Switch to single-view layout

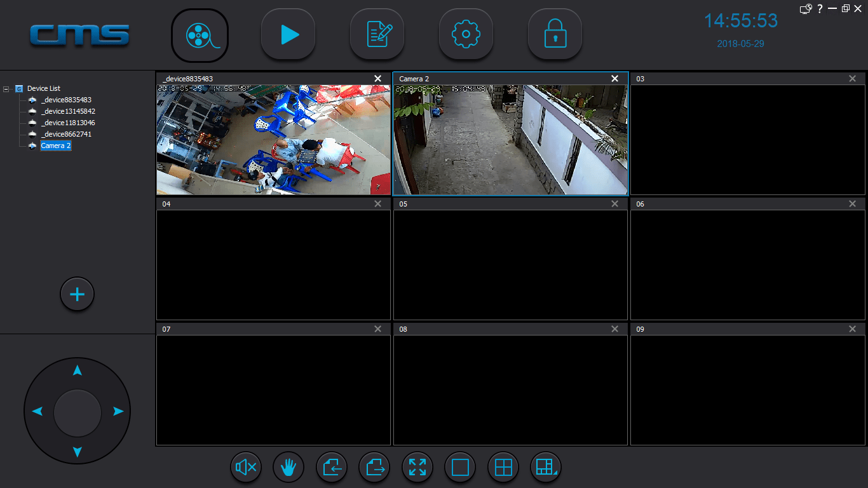pos(460,468)
